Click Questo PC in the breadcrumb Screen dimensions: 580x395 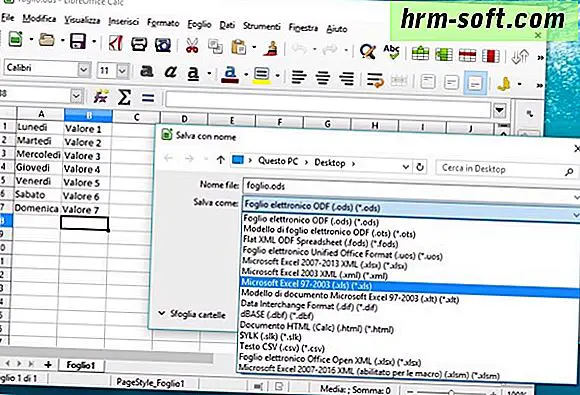point(278,161)
